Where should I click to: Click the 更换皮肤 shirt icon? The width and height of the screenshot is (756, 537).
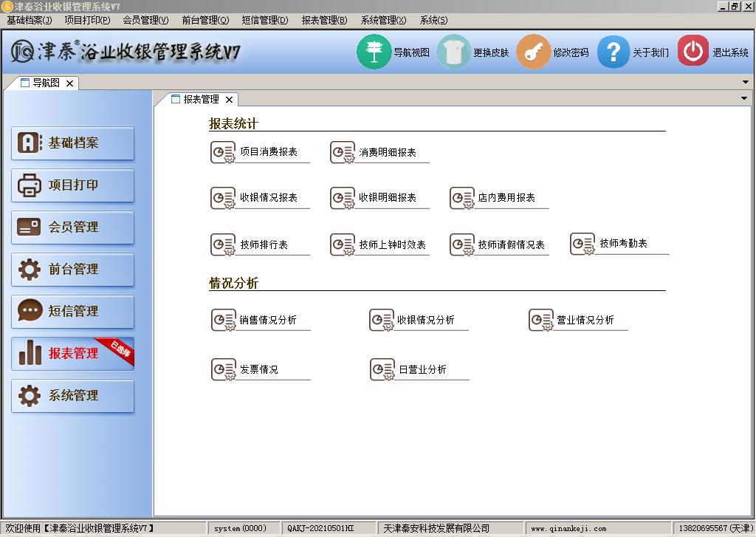[x=453, y=52]
